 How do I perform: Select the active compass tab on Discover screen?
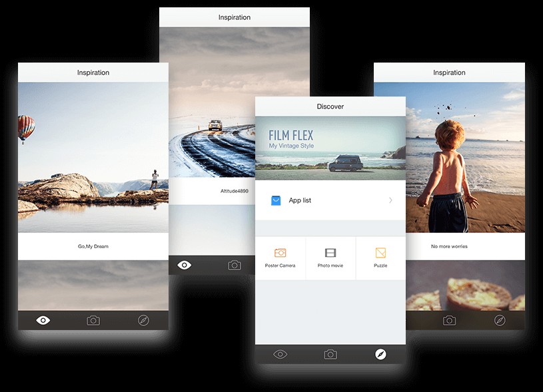380,354
